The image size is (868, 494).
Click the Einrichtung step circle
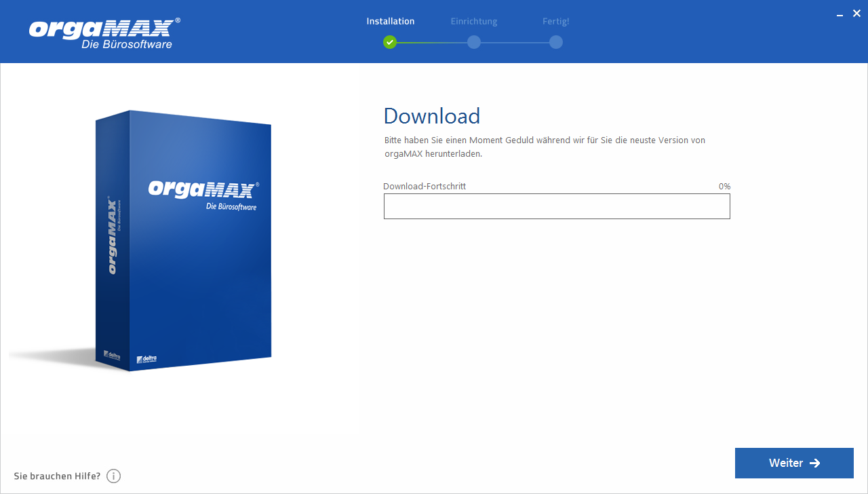474,42
